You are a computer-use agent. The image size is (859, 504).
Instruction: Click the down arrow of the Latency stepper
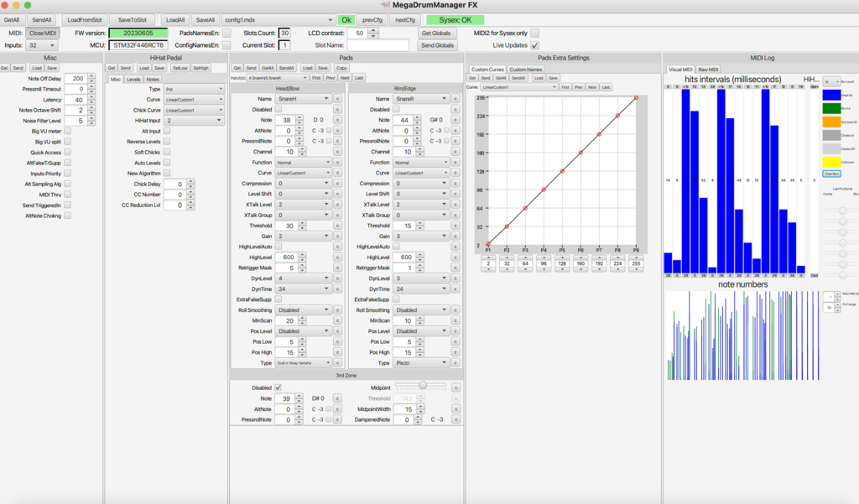click(x=91, y=102)
